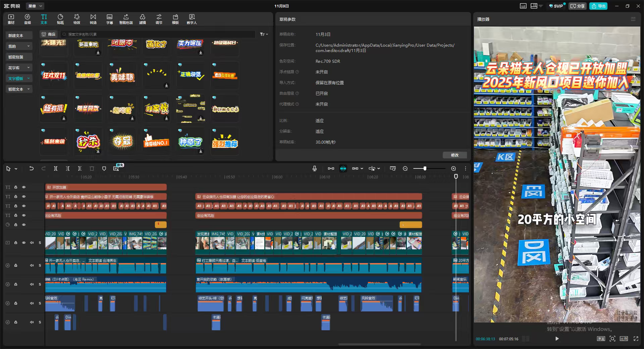644x349 pixels.
Task: Open the 调节 adjustment panel
Action: (x=159, y=19)
